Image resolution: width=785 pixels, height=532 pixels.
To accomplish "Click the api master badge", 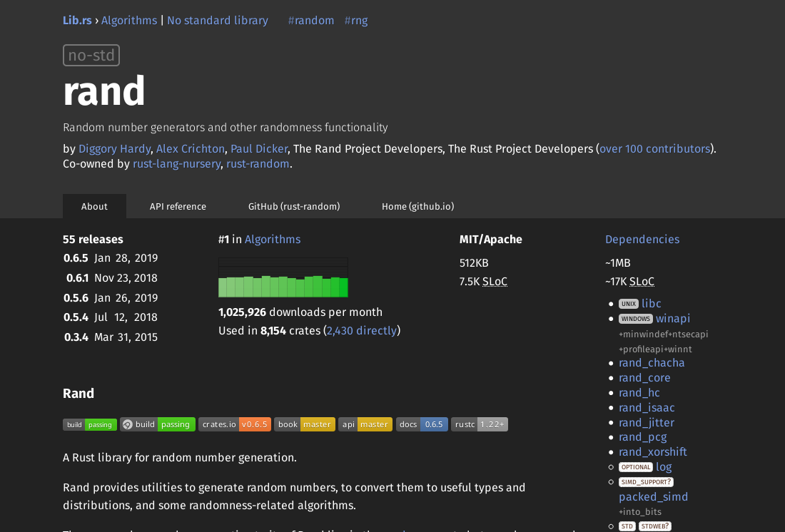I will click(x=365, y=424).
